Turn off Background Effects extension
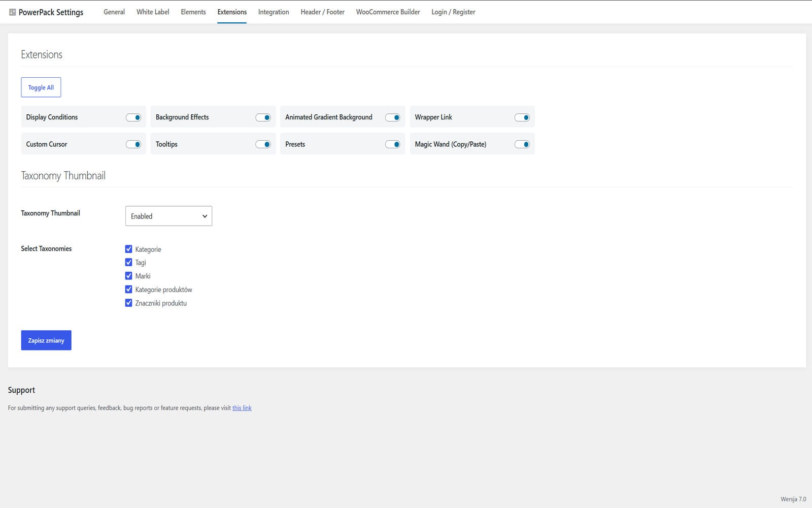812x508 pixels. (263, 117)
